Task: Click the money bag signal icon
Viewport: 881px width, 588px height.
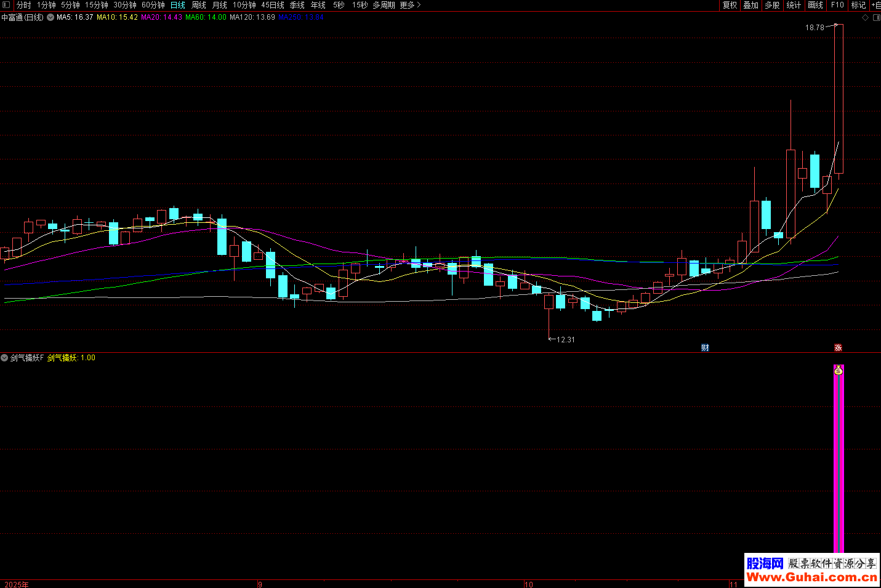Action: click(x=838, y=370)
